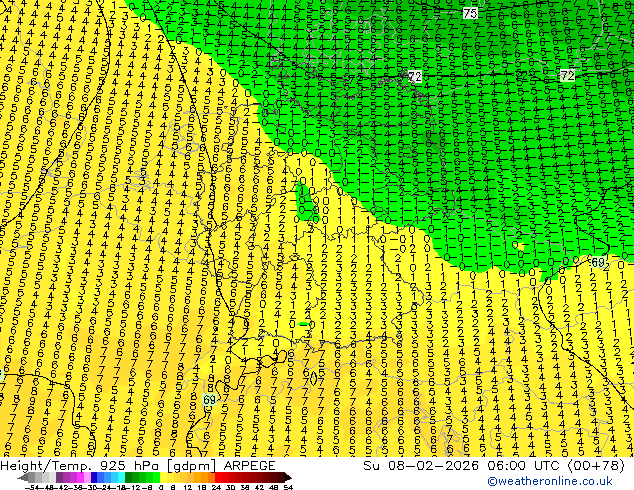Click the Height/Temp. 925 hPa ARPEGE title
The width and height of the screenshot is (634, 490).
[138, 466]
